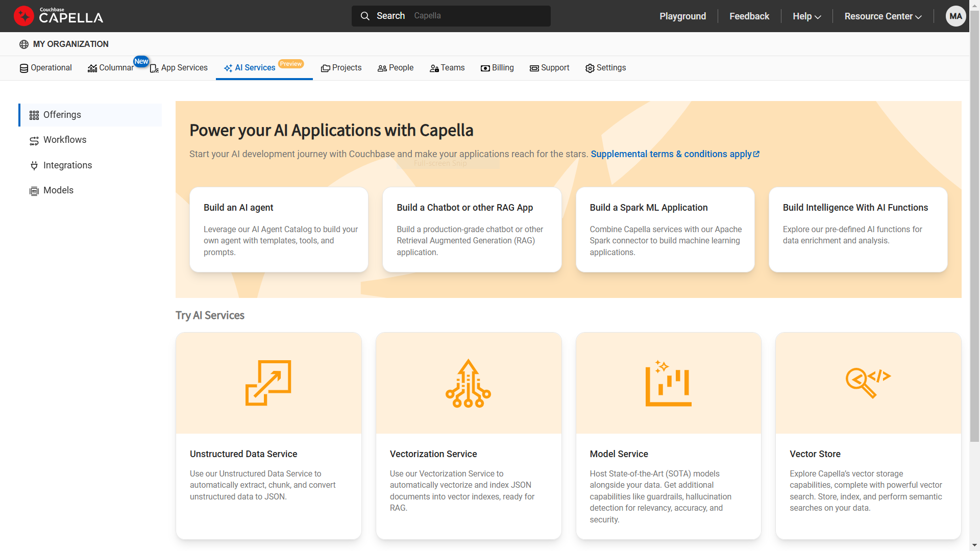Viewport: 980px width, 551px height.
Task: Click the My Organization globe icon
Action: [24, 44]
